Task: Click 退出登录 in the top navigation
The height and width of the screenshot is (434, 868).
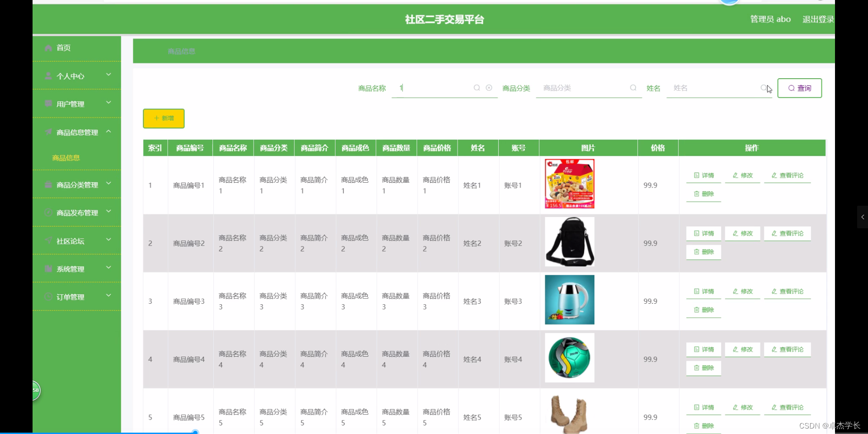Action: (x=818, y=19)
